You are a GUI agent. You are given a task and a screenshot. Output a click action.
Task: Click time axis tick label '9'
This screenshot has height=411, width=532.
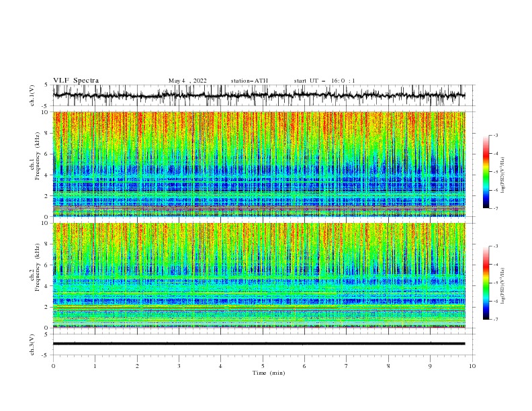(430, 366)
